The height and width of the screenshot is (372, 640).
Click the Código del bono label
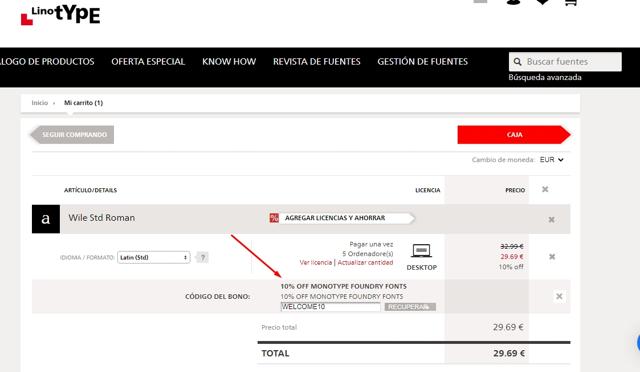coord(218,296)
